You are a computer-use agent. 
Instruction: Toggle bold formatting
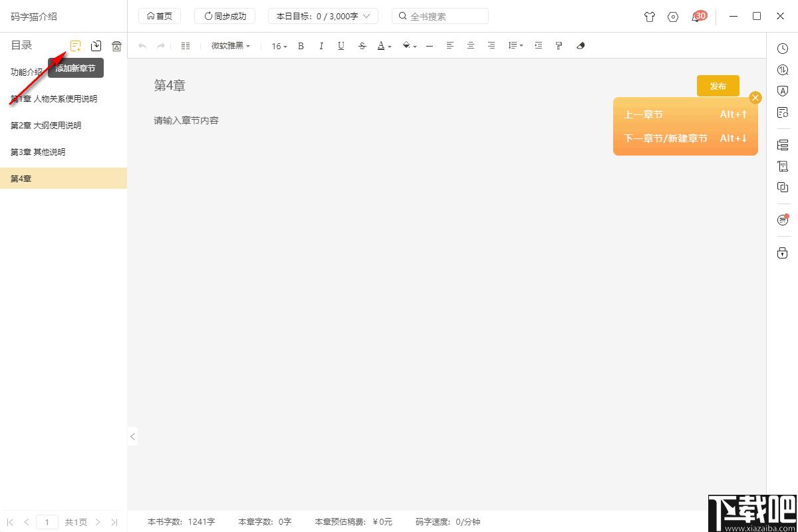[301, 46]
